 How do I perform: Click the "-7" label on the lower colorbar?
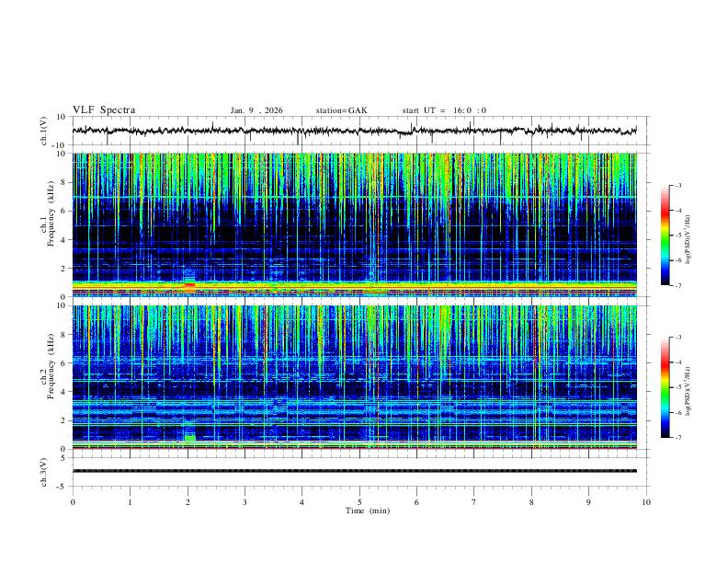click(x=677, y=438)
